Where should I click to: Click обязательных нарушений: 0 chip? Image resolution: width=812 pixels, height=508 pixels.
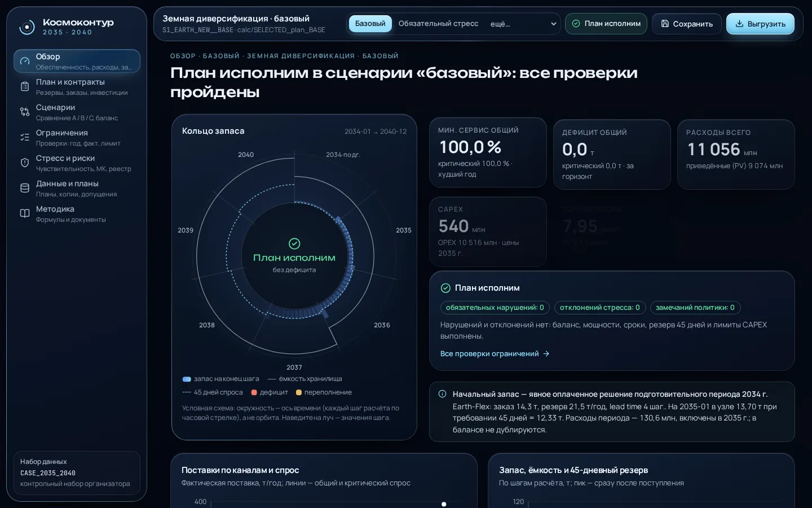tap(495, 308)
